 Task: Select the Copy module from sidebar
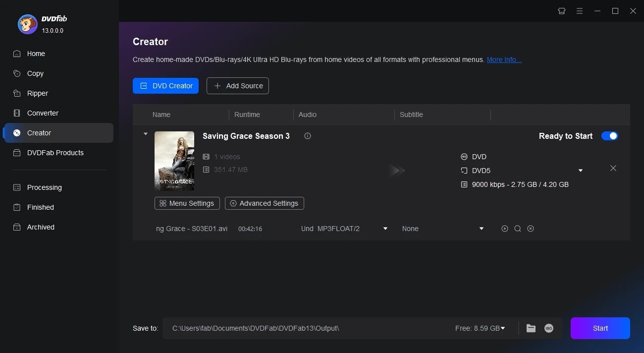[34, 73]
